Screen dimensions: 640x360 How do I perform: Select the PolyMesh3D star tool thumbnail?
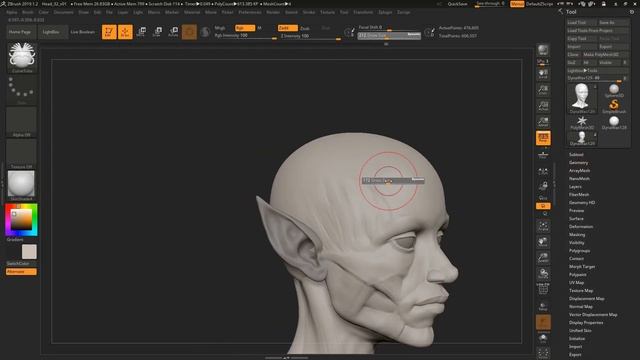coord(582,122)
